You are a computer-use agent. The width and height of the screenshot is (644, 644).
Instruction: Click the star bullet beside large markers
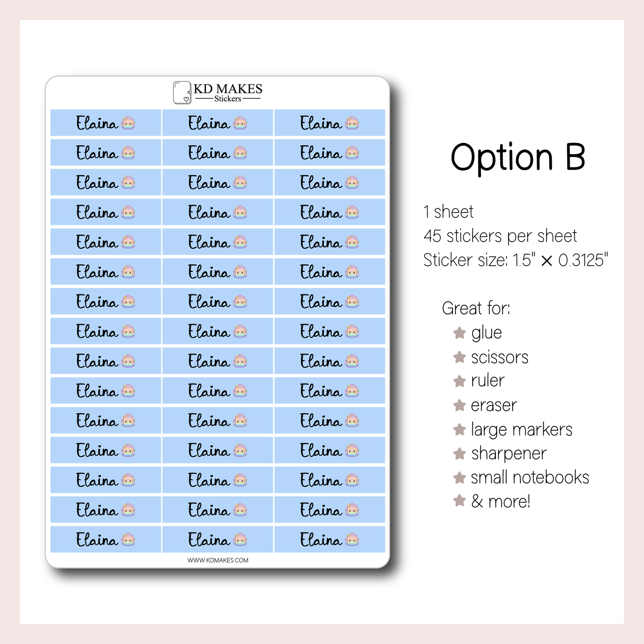click(x=459, y=429)
